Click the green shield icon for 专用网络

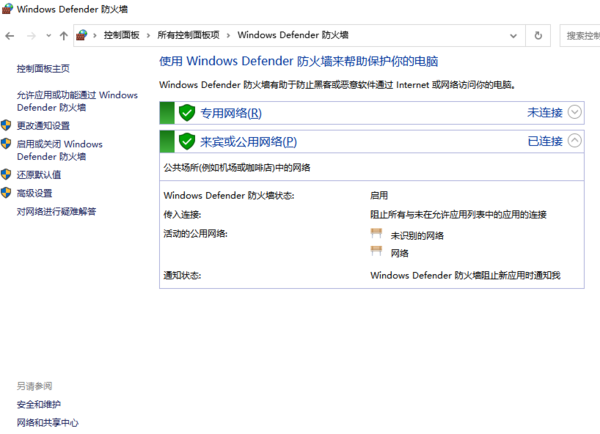point(186,113)
